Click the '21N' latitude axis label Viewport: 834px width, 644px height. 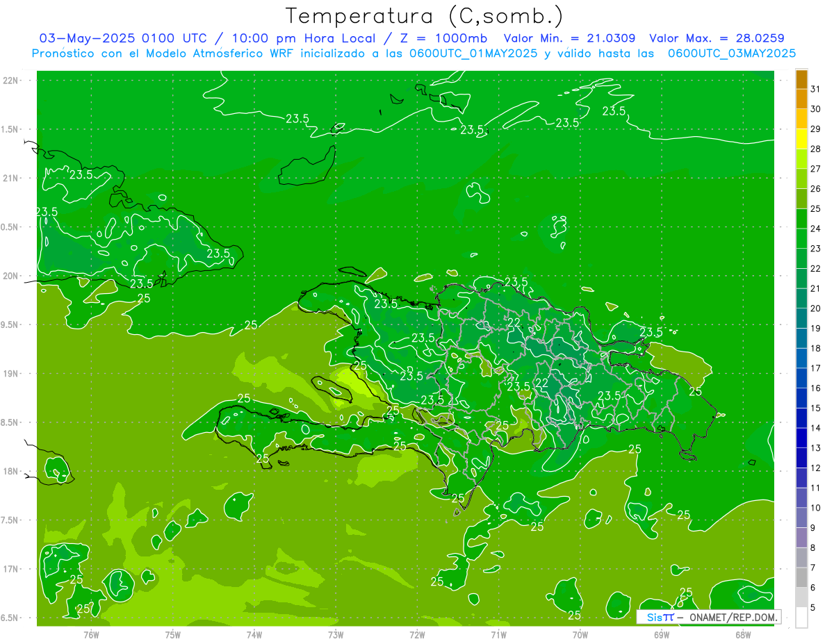click(10, 178)
